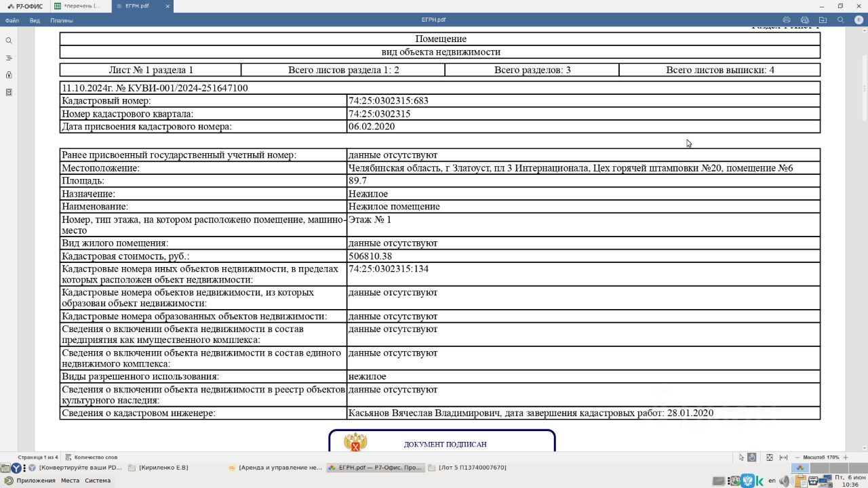This screenshot has width=868, height=488.
Task: Click the volume speaker tray icon
Action: [x=785, y=481]
